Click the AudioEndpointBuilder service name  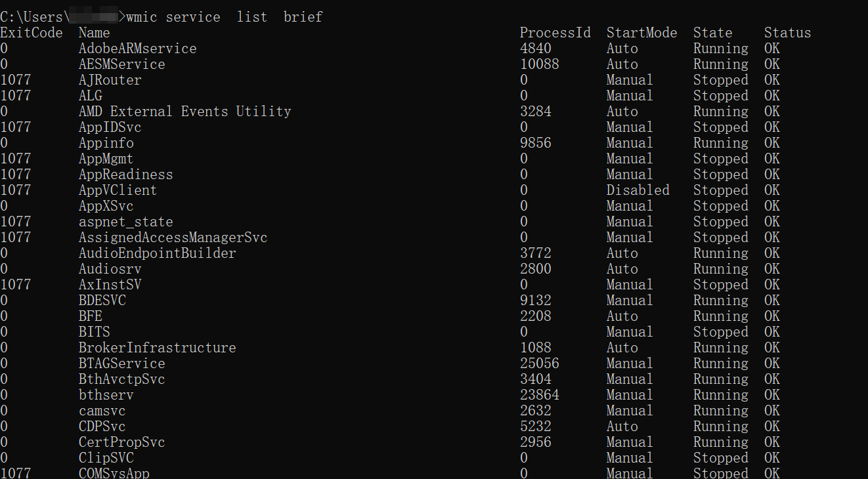coord(157,253)
